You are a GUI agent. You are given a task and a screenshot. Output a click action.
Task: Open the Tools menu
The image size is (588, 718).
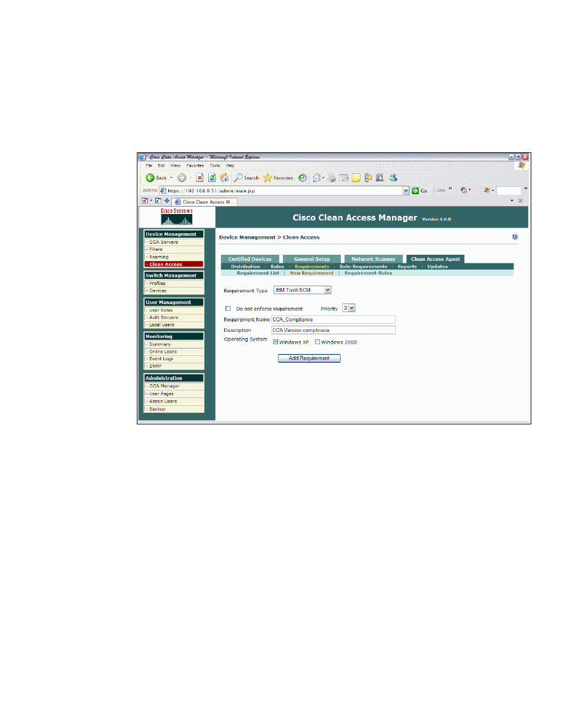(215, 166)
